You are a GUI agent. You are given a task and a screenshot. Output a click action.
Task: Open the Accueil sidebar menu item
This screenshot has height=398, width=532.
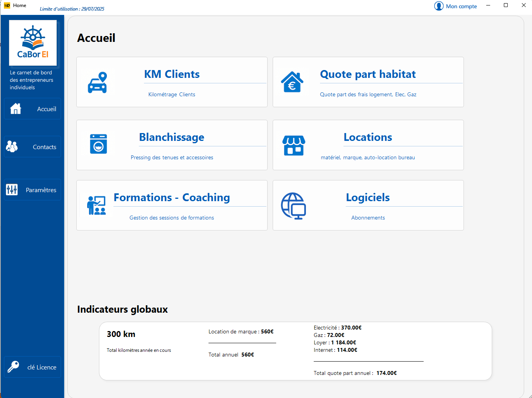[32, 109]
